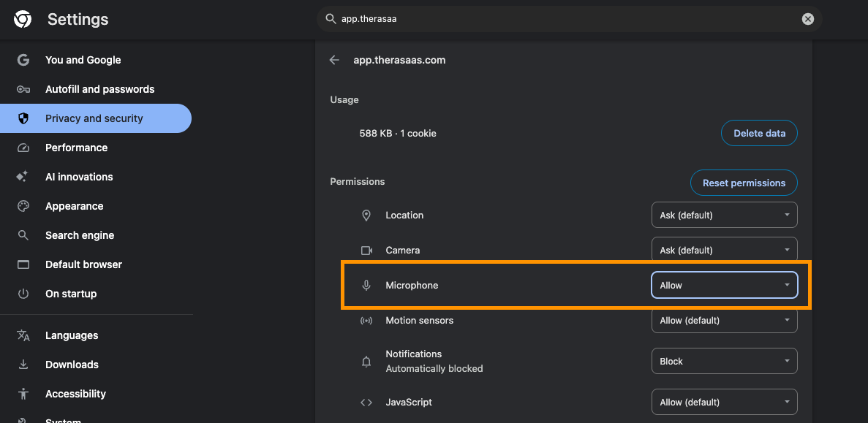The image size is (868, 423).
Task: Click the 588 KB · 1 cookie text
Action: [x=398, y=133]
